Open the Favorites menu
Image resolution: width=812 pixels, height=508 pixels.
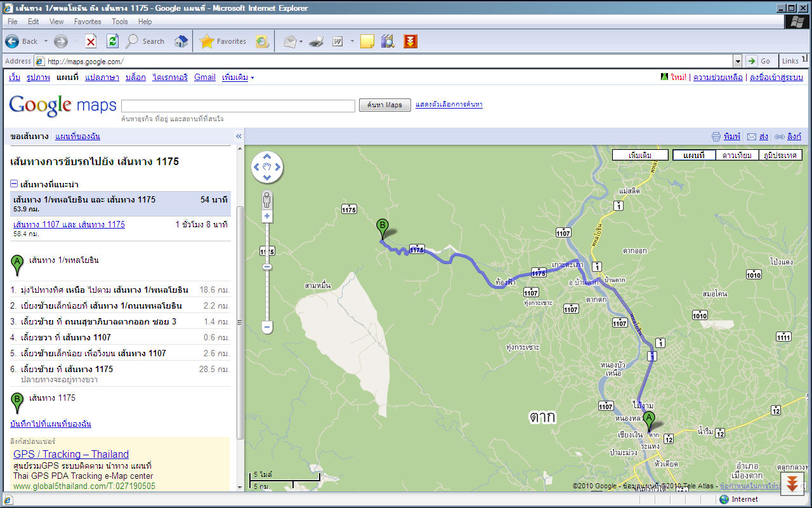point(88,22)
